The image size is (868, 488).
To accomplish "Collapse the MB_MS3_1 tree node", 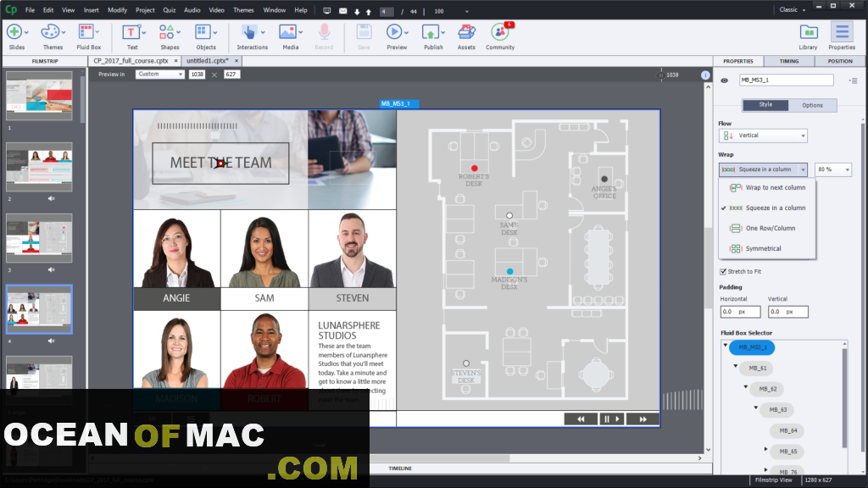I will point(726,346).
